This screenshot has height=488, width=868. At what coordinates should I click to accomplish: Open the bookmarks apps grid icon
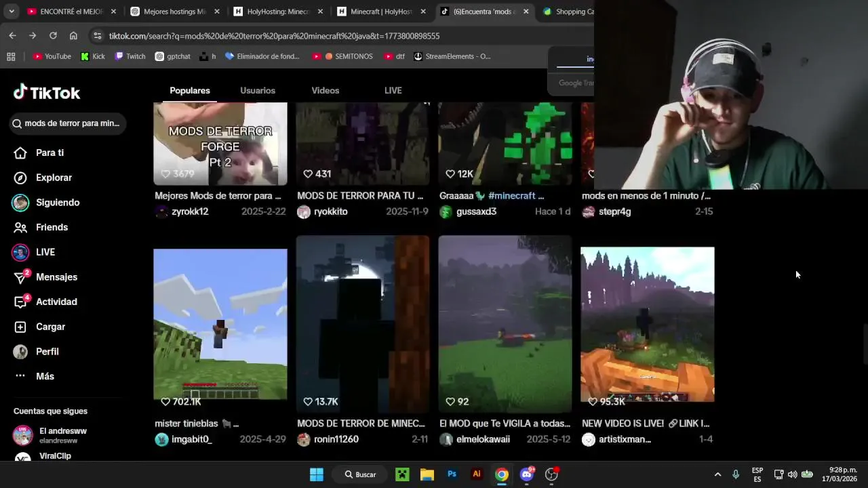click(11, 56)
